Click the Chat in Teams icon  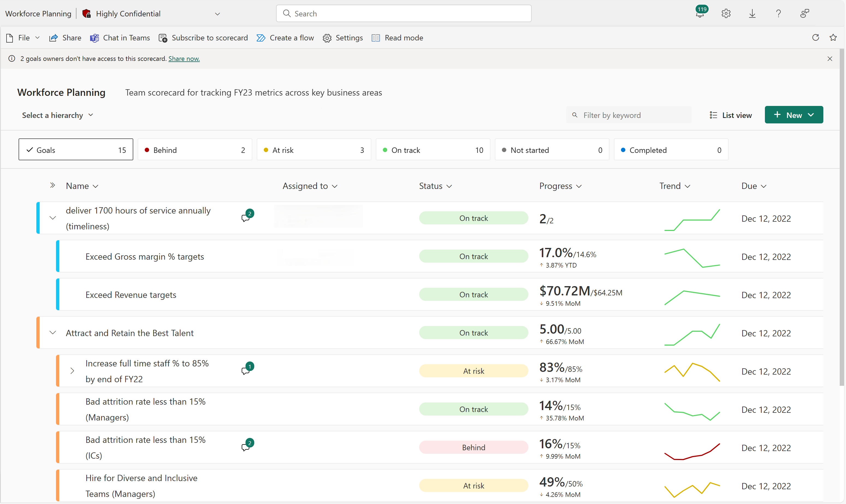pyautogui.click(x=94, y=37)
